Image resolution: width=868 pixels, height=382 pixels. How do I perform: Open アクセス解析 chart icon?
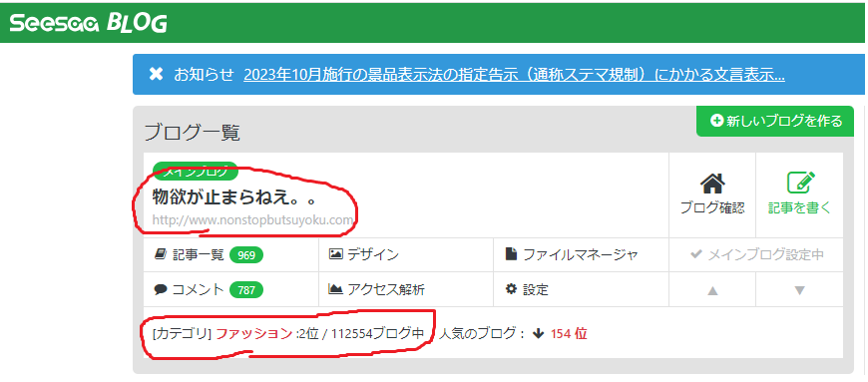click(335, 289)
